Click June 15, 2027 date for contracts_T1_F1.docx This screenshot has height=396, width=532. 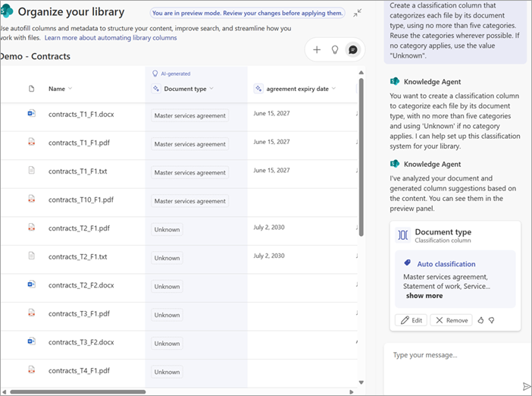tap(271, 114)
